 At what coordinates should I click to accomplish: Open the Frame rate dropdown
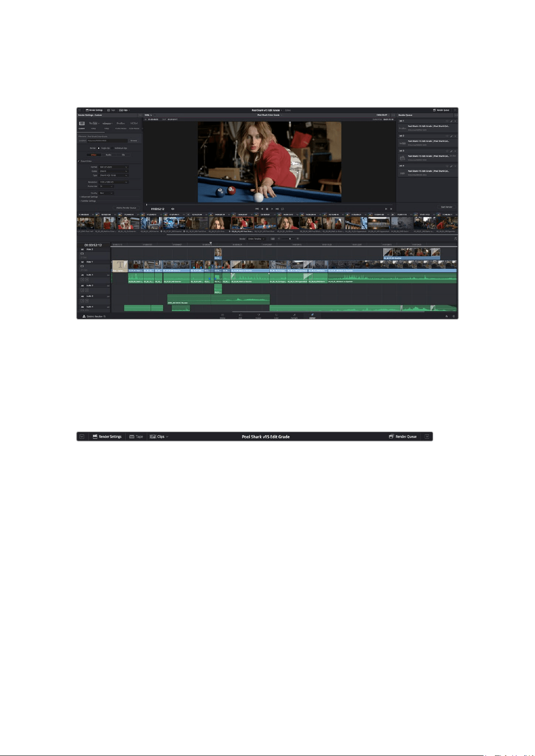click(106, 186)
